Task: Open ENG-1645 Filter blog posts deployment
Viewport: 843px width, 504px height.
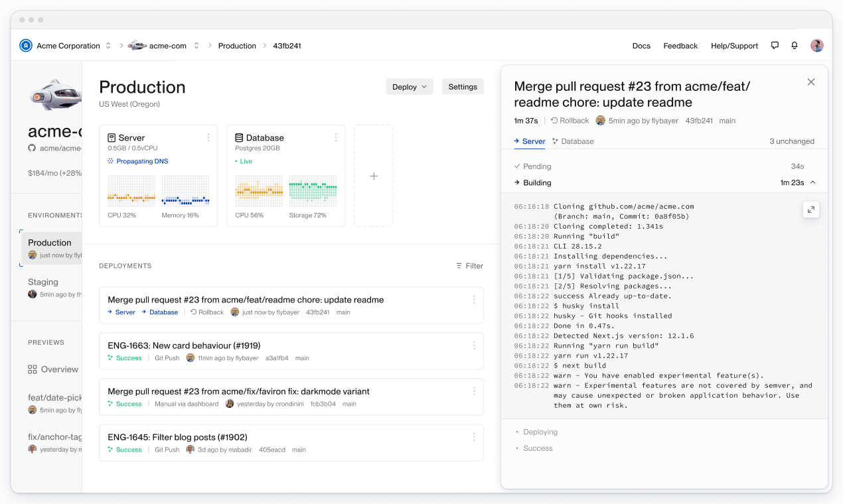Action: pyautogui.click(x=291, y=442)
